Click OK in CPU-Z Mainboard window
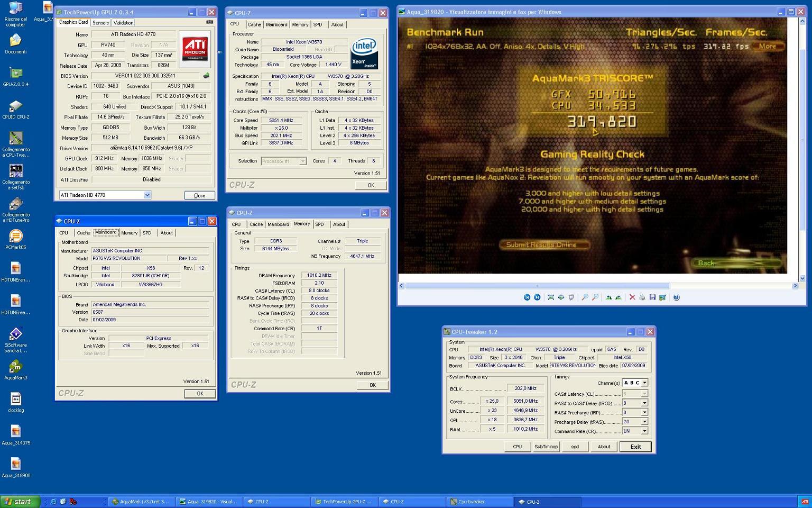This screenshot has width=812, height=508. point(200,394)
